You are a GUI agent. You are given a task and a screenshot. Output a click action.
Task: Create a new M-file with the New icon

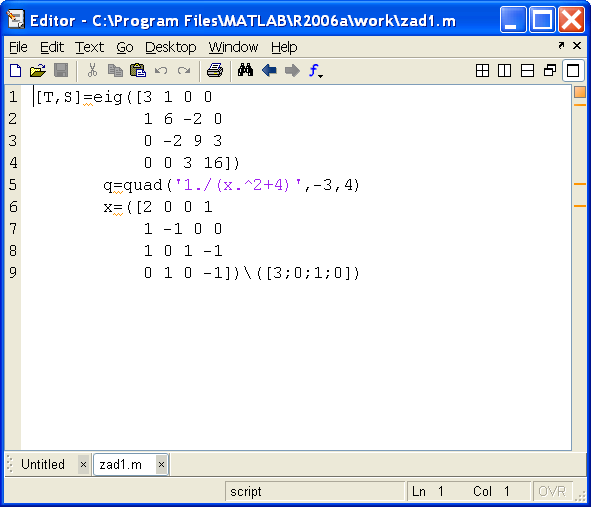click(15, 70)
